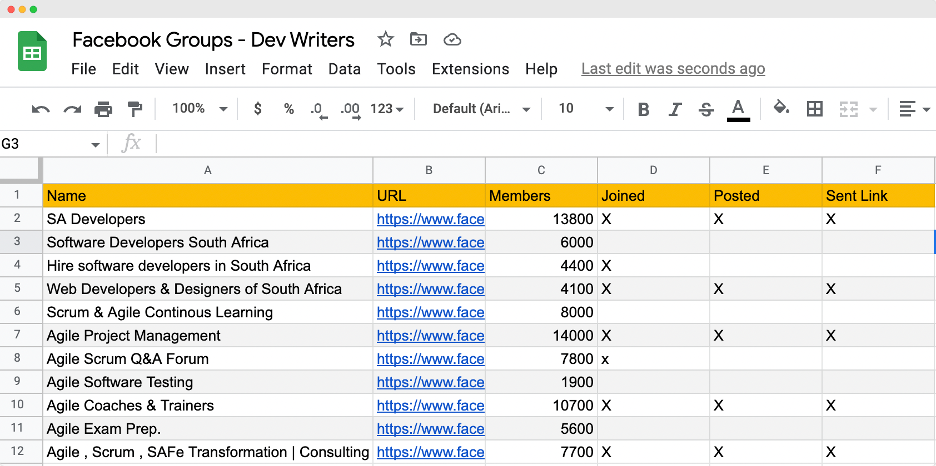This screenshot has width=936, height=466.
Task: Open the Default (Ari... font dropdown
Action: tap(481, 109)
